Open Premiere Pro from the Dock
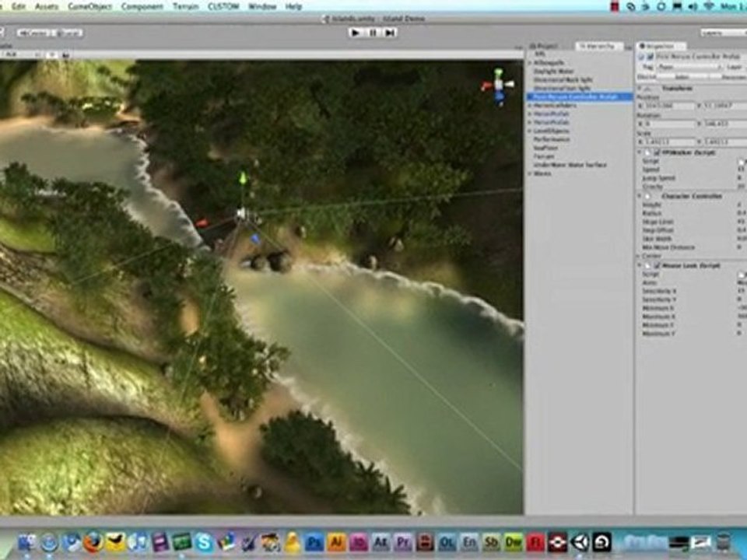747x560 pixels. [x=402, y=542]
